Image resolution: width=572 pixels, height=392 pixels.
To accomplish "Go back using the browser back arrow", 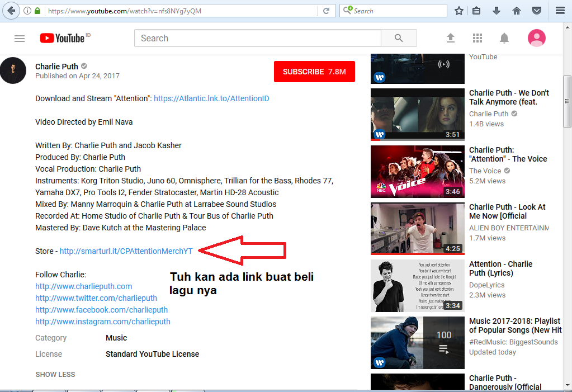I will [x=11, y=11].
